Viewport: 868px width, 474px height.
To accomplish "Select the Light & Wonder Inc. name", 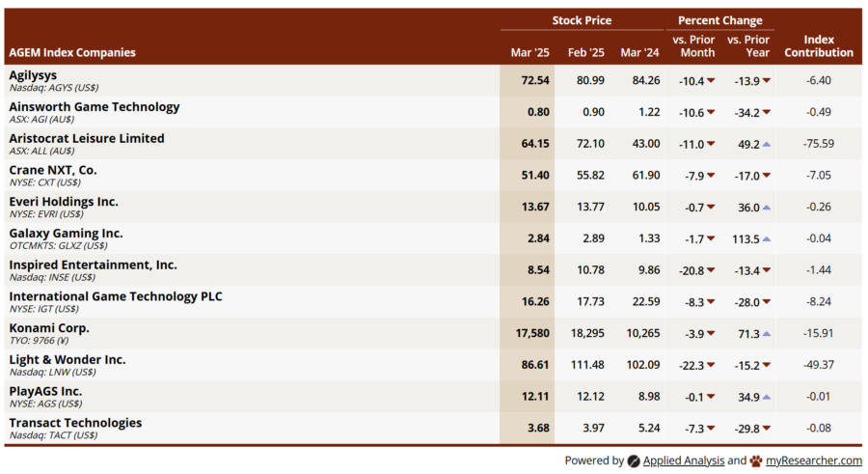I will pos(67,360).
